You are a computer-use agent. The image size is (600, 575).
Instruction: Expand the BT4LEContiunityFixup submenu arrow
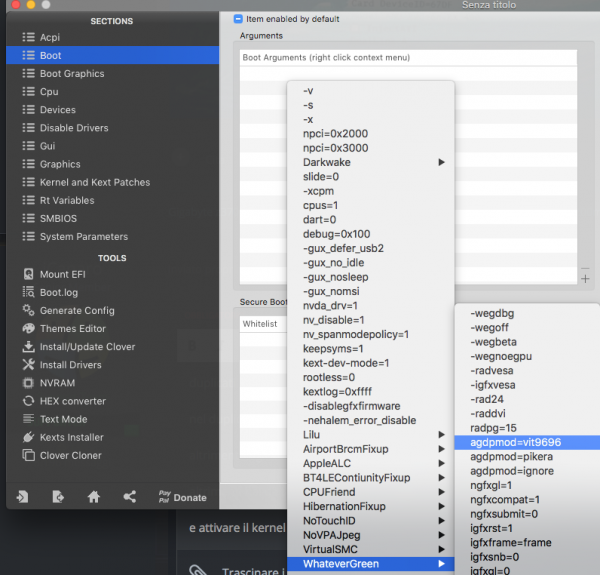pos(441,477)
